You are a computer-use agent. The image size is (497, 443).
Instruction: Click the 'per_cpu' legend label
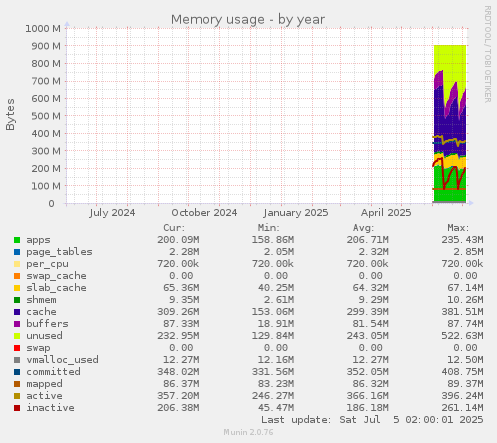[x=47, y=264]
